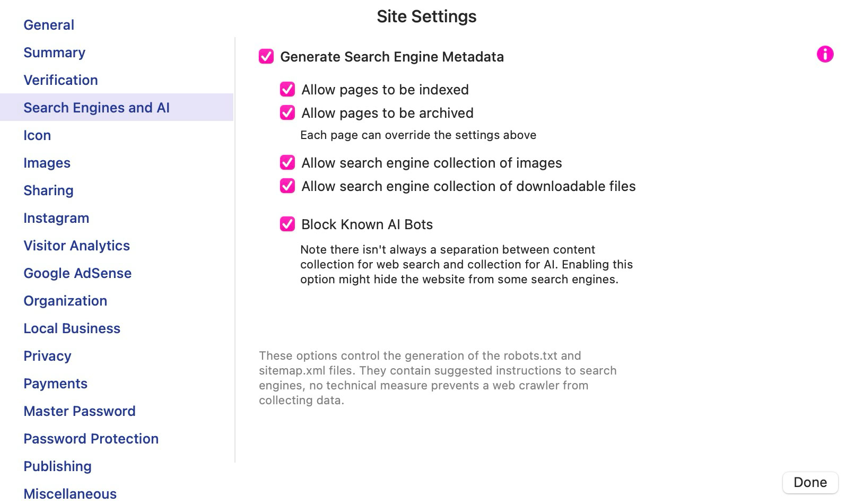Uncheck Generate Search Engine Metadata

[266, 56]
